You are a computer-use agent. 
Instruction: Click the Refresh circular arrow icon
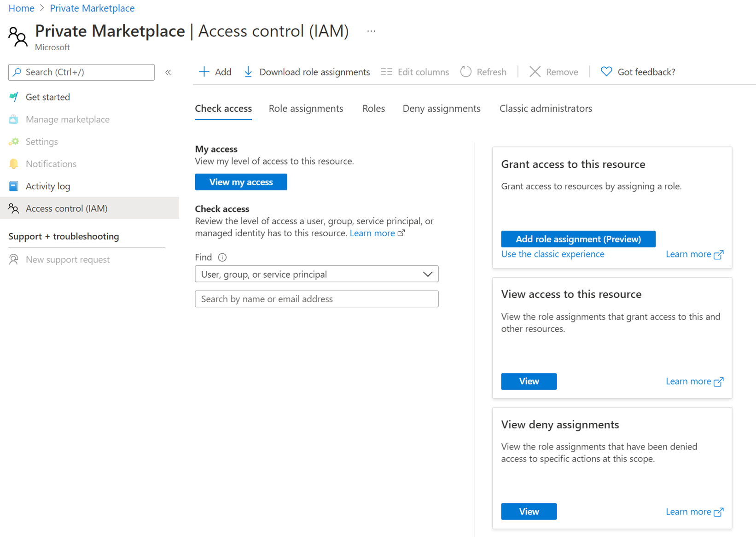point(466,72)
